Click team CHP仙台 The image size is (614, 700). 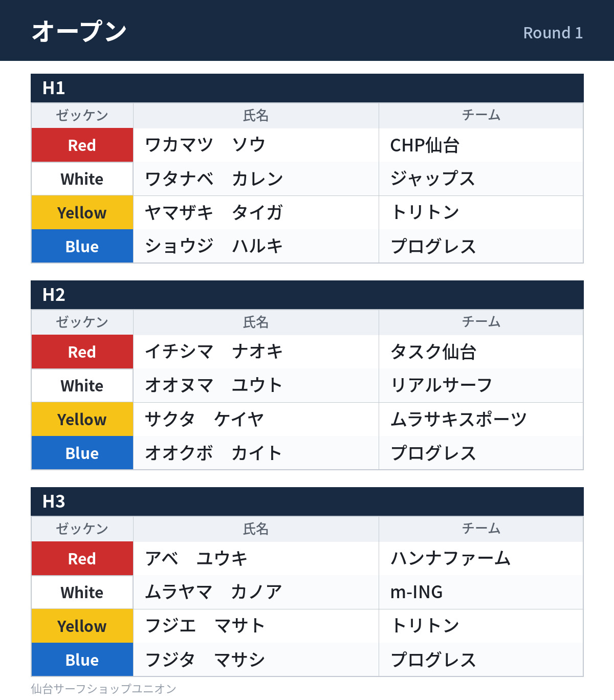tap(425, 145)
